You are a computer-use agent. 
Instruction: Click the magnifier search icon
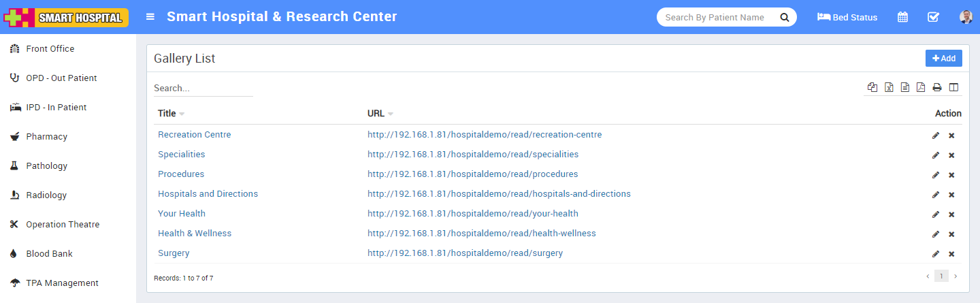(x=785, y=17)
